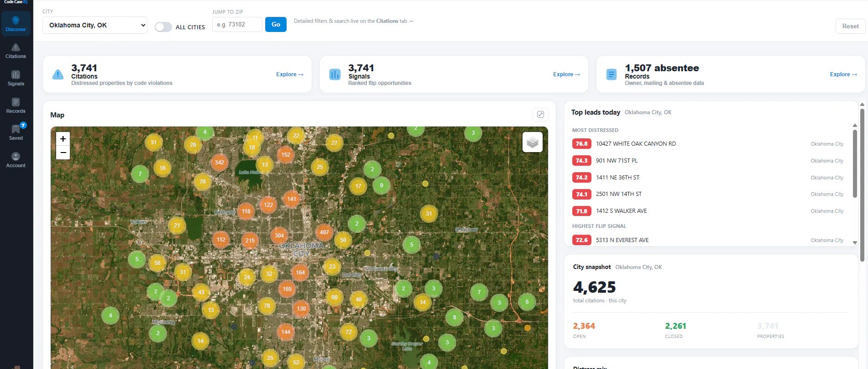This screenshot has width=868, height=369.
Task: Click the right panel vertical scrollbar thumb
Action: point(862,184)
